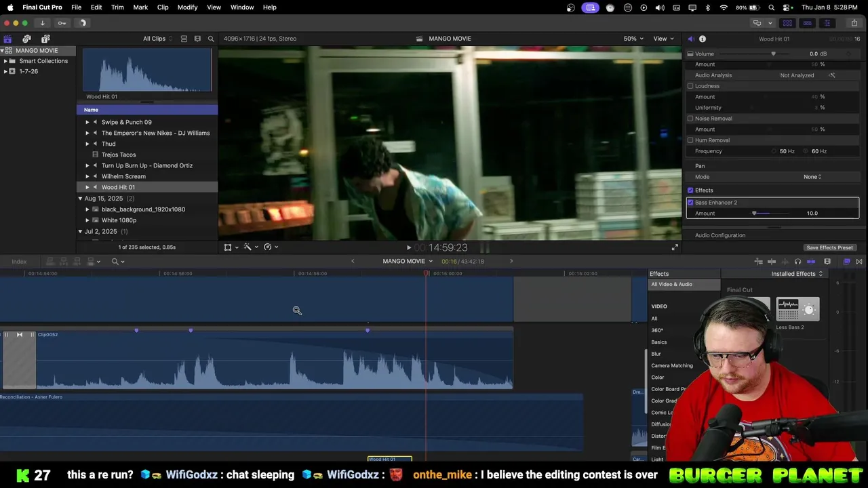Open macOS Control Center
This screenshot has width=868, height=488.
click(x=787, y=7)
